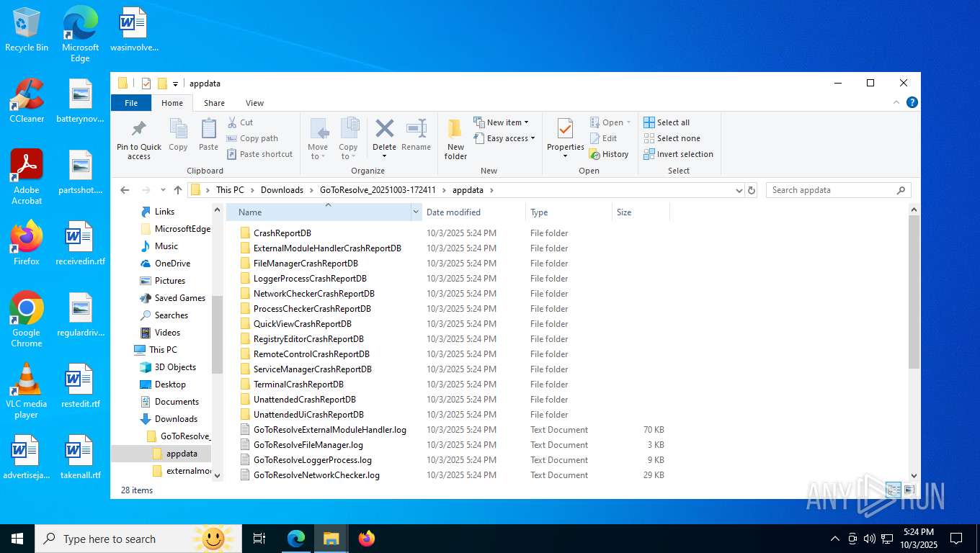Switch to Large icons view in status bar
The height and width of the screenshot is (553, 980).
pos(909,490)
